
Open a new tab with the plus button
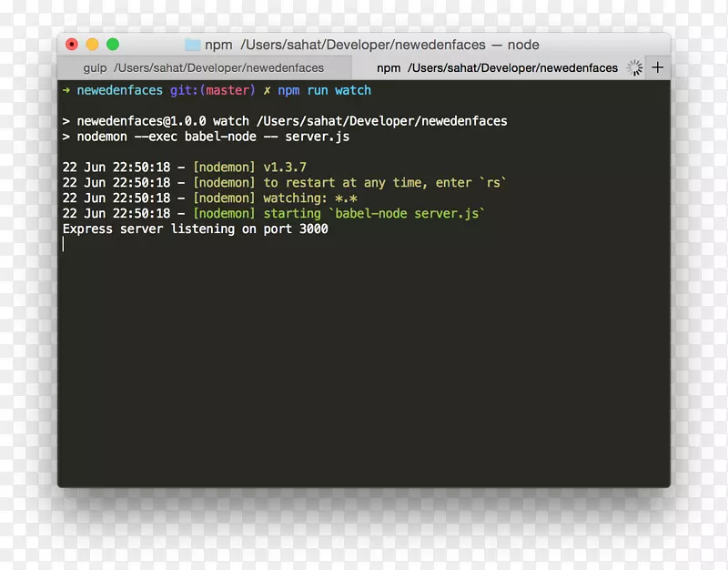click(657, 67)
